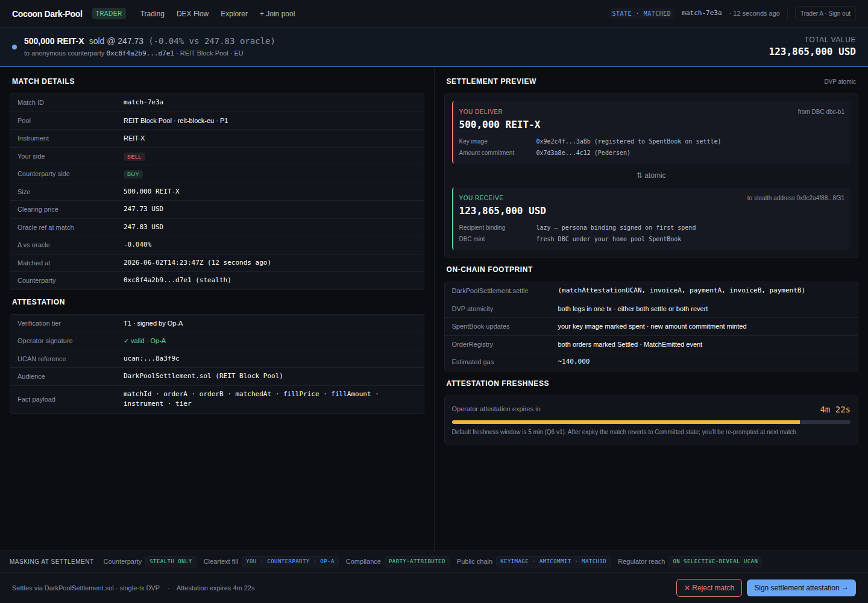Click the ✓ valid · Op-A signature value
Viewport: 868px width, 603px height.
(145, 341)
